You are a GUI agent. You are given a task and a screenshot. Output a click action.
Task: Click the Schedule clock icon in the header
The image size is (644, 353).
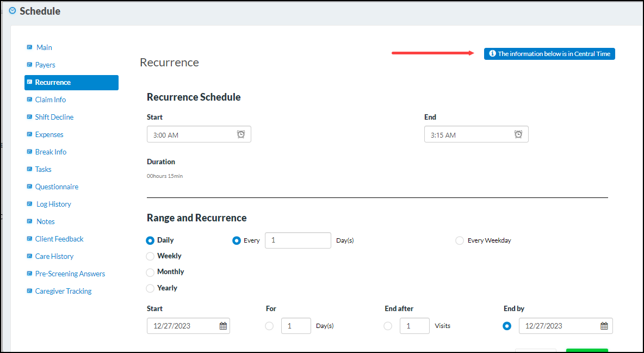coord(11,10)
